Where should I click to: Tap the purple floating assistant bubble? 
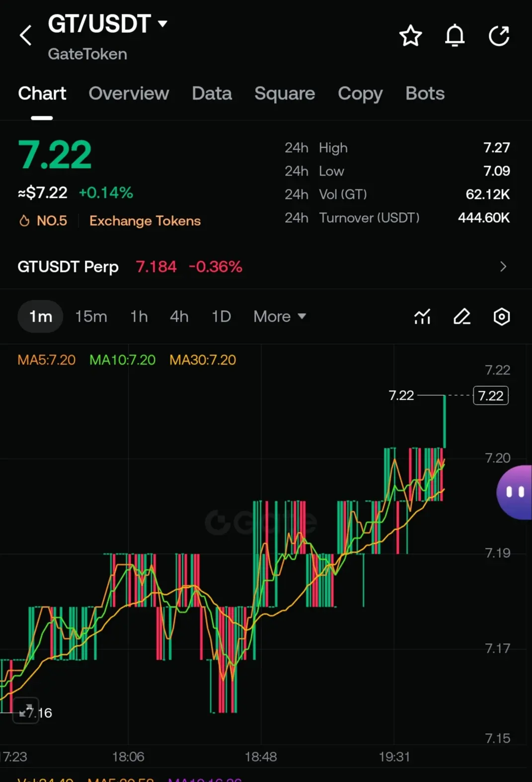515,492
